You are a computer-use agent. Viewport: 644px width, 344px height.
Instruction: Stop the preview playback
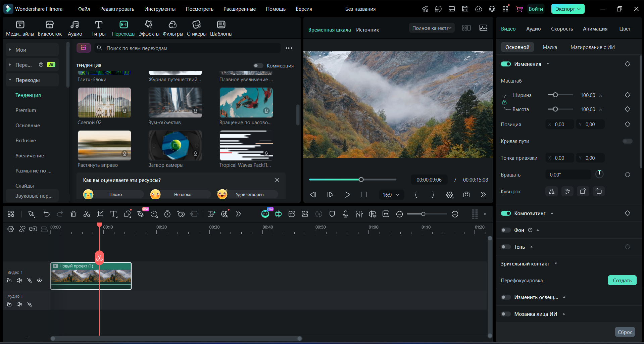[363, 195]
